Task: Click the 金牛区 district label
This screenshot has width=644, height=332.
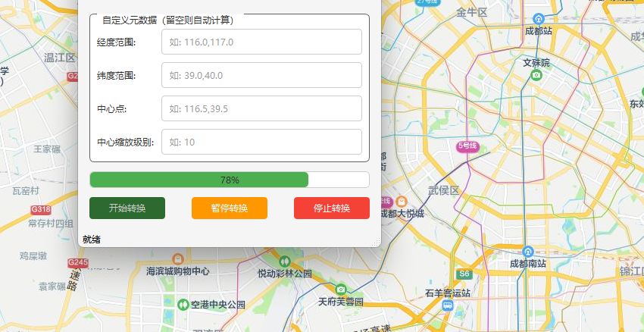Action: (x=472, y=13)
